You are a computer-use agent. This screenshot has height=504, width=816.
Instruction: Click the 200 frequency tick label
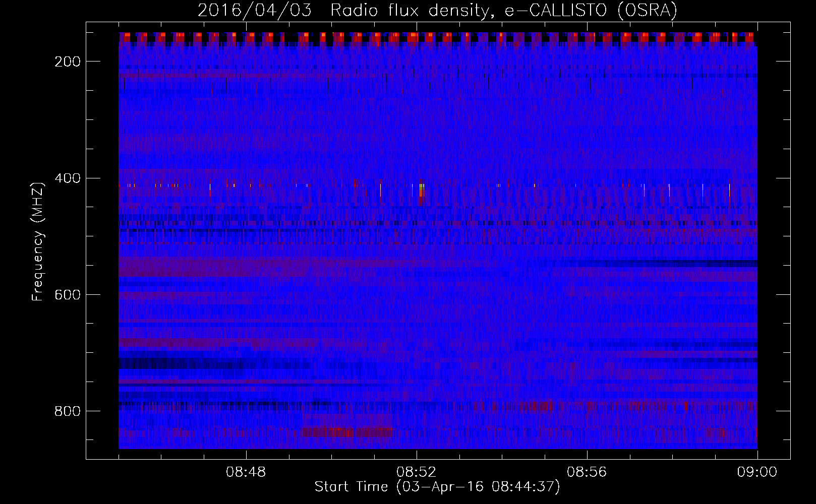67,61
